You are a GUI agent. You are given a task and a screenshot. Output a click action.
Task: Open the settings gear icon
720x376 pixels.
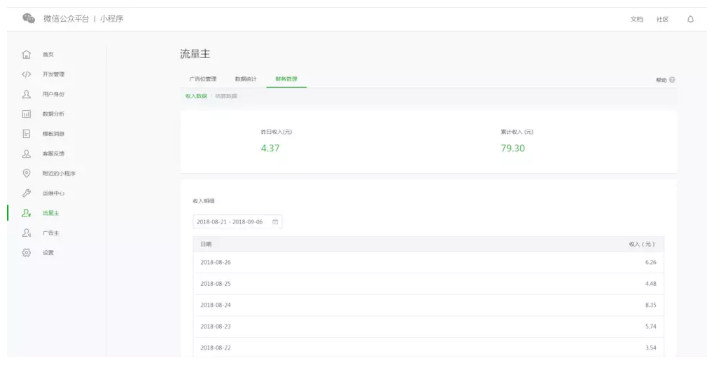click(x=27, y=253)
